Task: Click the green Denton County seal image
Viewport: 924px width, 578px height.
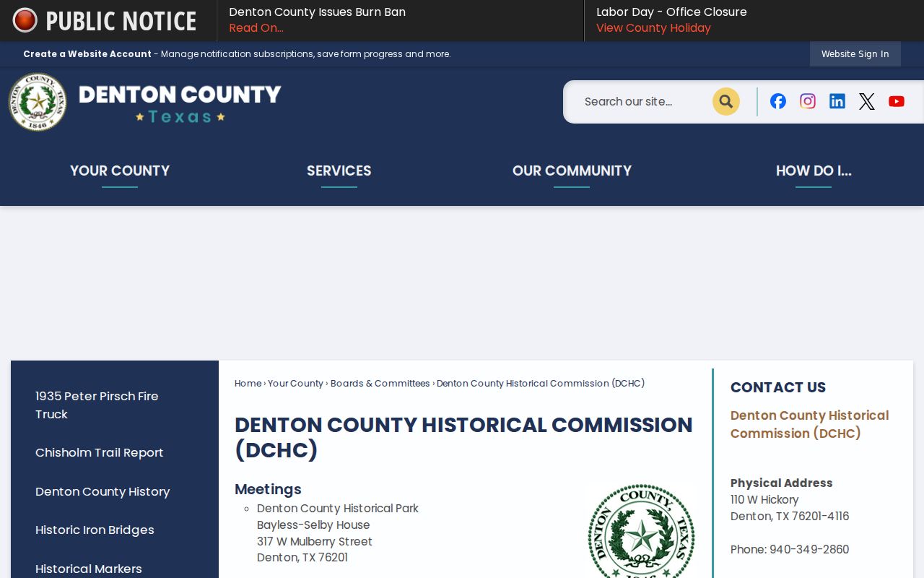Action: coord(641,531)
